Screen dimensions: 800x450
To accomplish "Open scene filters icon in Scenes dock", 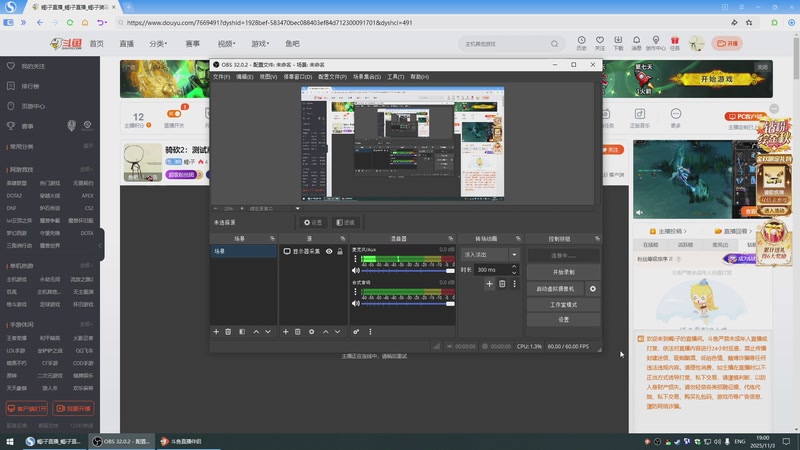I will (242, 332).
